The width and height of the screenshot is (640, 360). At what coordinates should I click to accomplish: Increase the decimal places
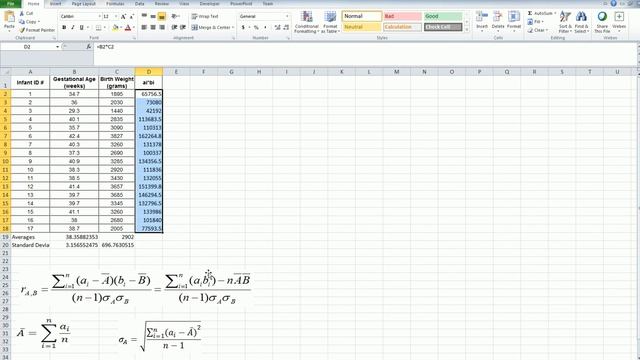click(277, 27)
